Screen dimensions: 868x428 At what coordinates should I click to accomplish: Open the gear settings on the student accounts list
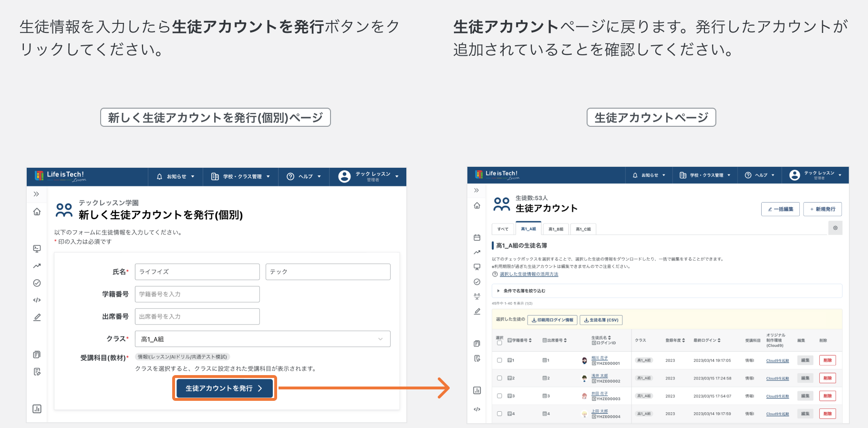tap(835, 228)
